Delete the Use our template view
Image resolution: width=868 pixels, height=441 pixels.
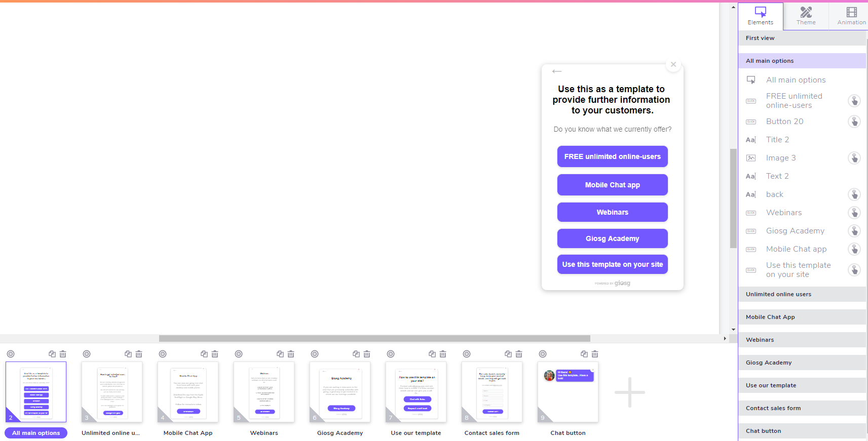coord(443,354)
